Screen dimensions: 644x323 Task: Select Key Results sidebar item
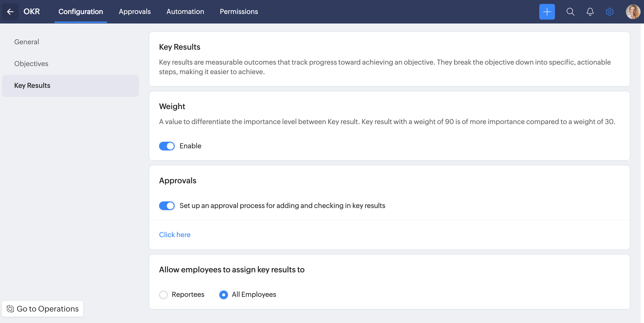click(x=32, y=85)
